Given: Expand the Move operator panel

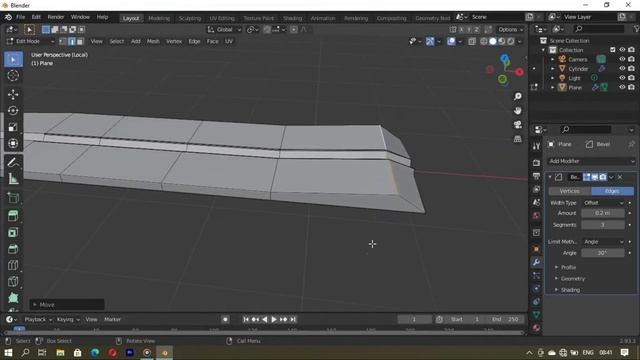Looking at the screenshot, I should 67,304.
